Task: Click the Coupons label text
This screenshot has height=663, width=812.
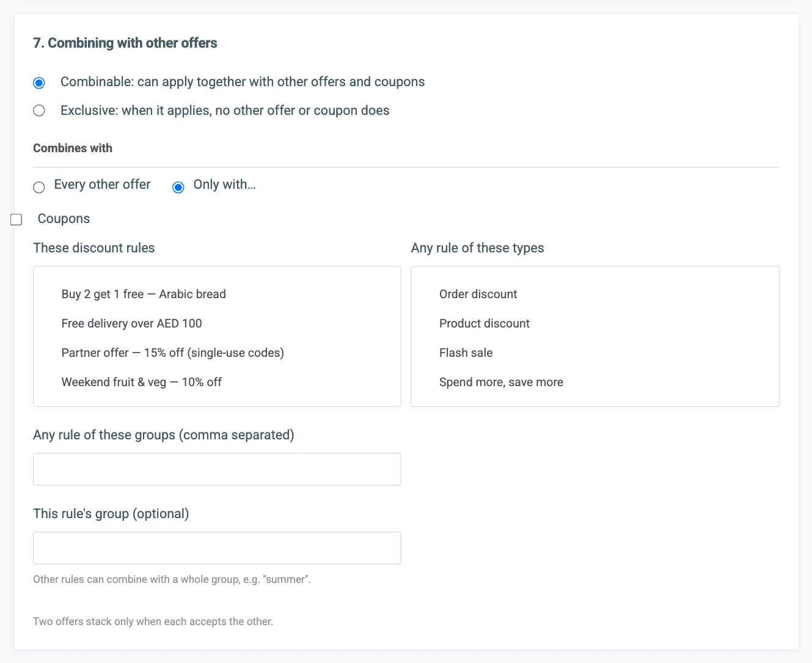Action: [64, 219]
